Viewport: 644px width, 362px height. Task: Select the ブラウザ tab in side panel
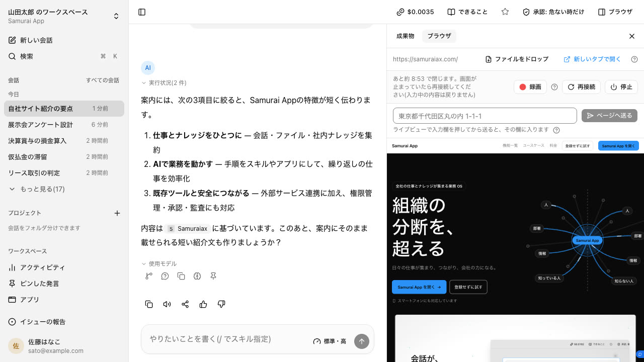point(439,36)
